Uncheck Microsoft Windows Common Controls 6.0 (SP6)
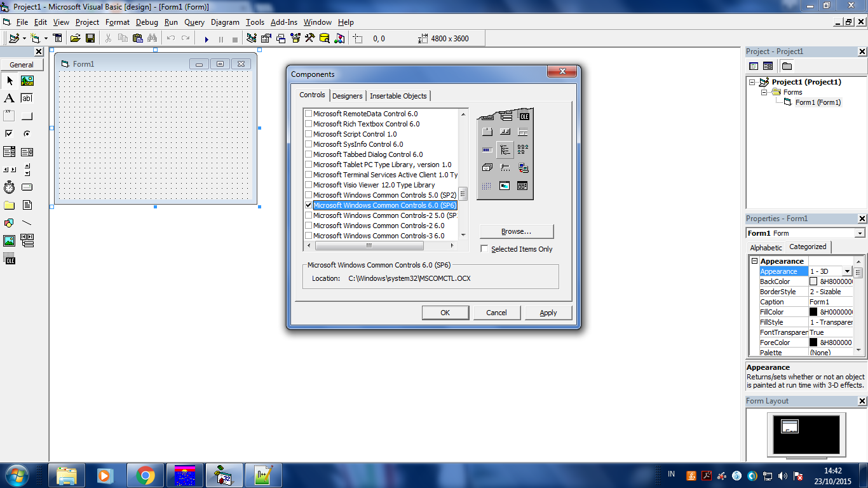Screen dimensions: 868x488 pos(309,205)
